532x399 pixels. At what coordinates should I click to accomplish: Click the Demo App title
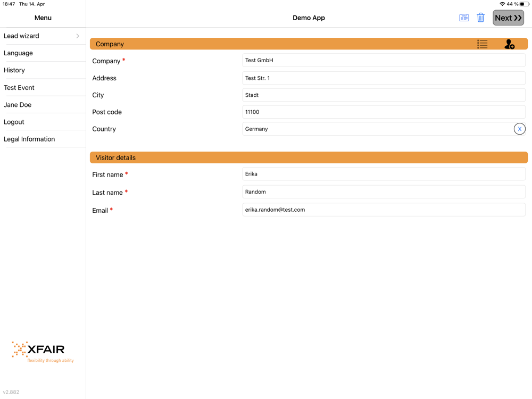click(x=309, y=18)
